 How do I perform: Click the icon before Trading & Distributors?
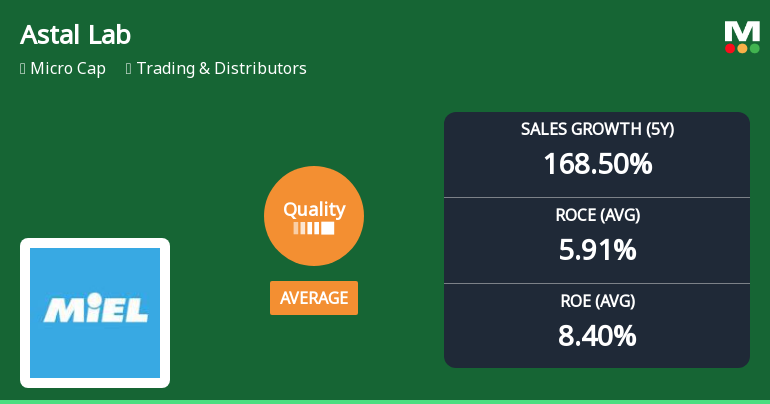[129, 69]
